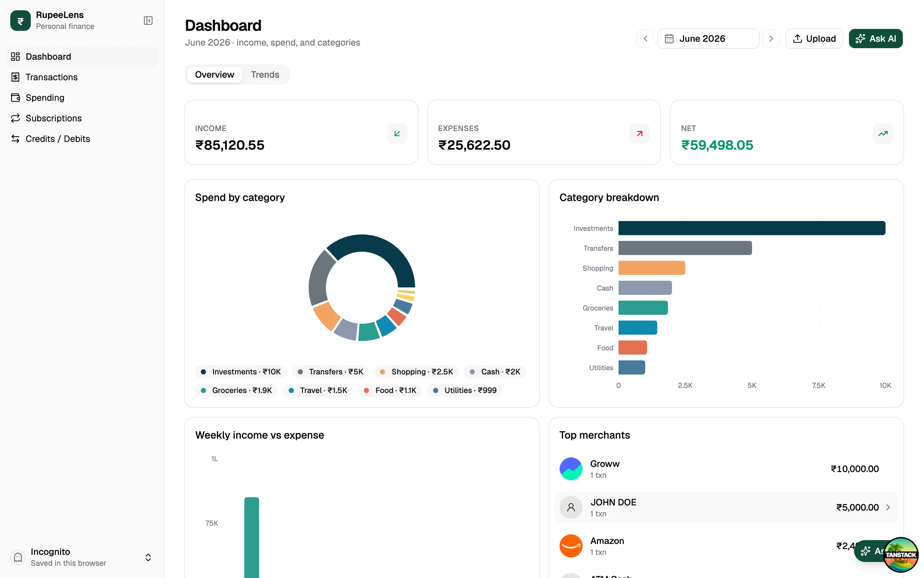The height and width of the screenshot is (578, 924).
Task: Select the Overview tab
Action: point(215,74)
